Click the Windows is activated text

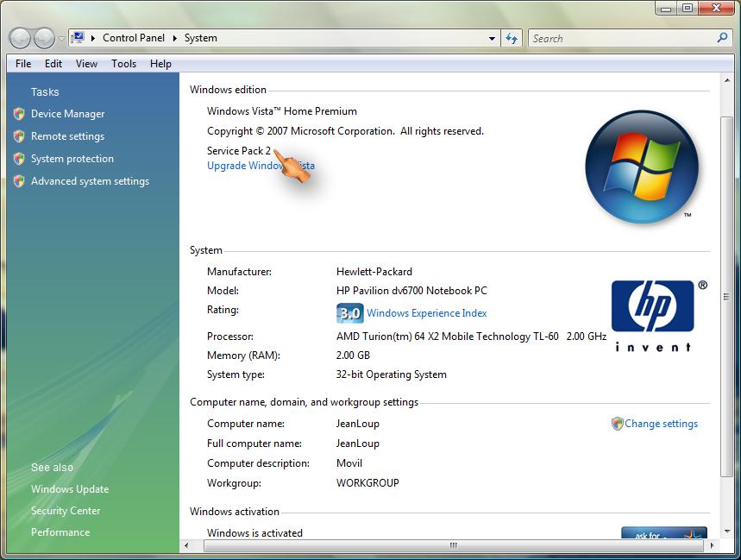point(254,533)
